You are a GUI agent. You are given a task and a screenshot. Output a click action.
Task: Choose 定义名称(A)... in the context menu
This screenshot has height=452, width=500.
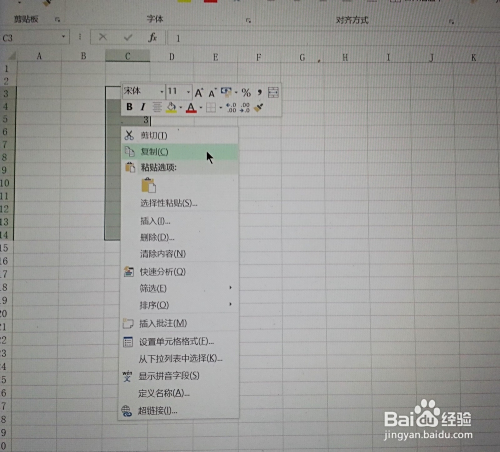click(x=180, y=393)
